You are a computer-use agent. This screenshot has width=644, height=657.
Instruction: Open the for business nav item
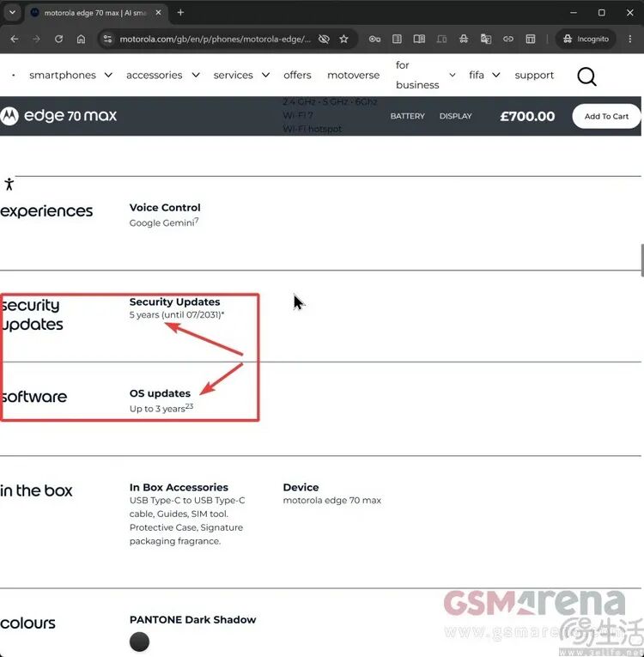[x=417, y=75]
